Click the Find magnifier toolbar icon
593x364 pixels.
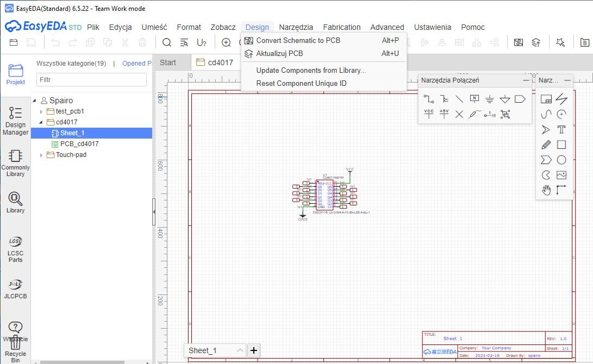click(x=167, y=42)
